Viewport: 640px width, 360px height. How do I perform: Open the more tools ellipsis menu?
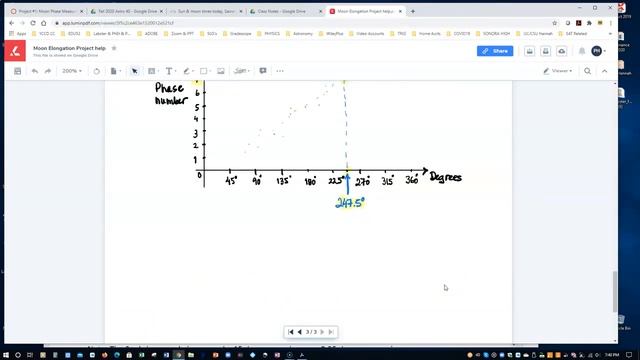[280, 71]
